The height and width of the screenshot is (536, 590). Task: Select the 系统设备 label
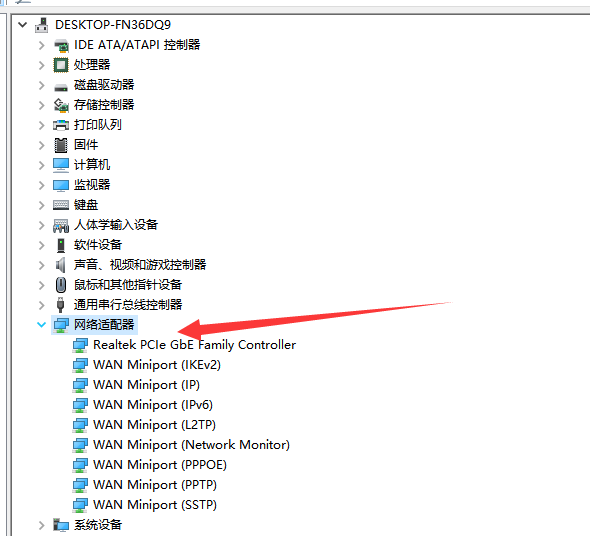pos(98,525)
